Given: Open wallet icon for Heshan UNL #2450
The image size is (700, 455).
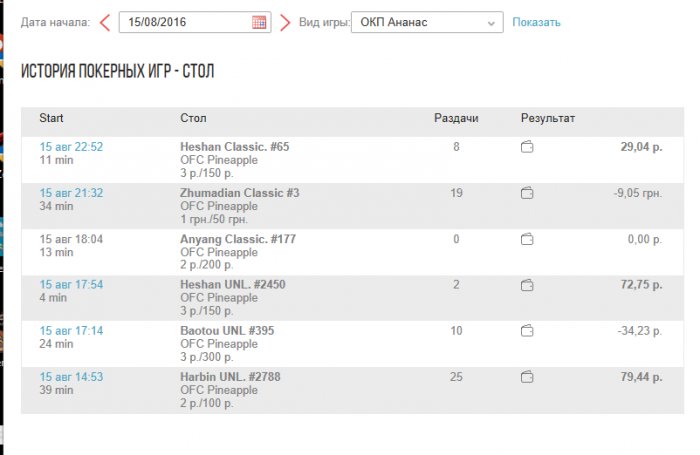Looking at the screenshot, I should pyautogui.click(x=527, y=285).
